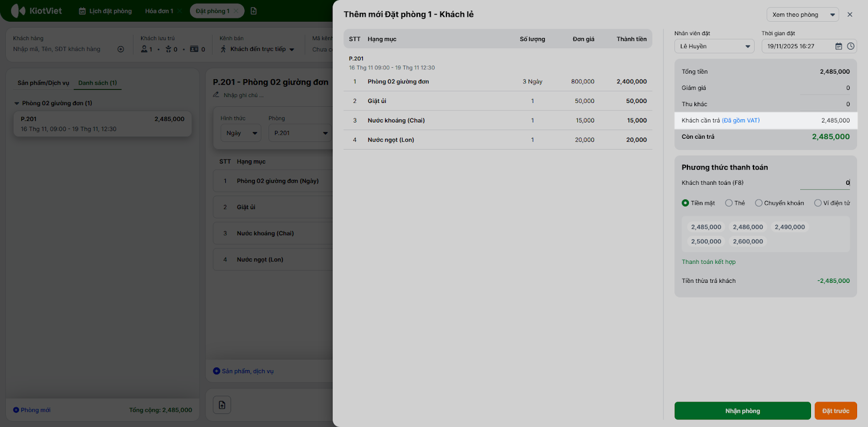Click the KiotViet logo
This screenshot has height=427, width=868.
pyautogui.click(x=36, y=11)
